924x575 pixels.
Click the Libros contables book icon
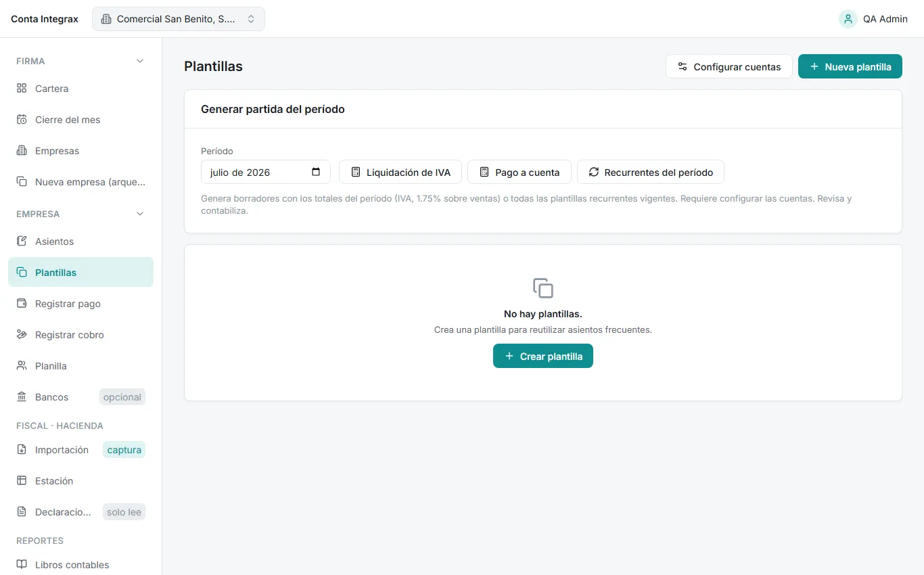pyautogui.click(x=22, y=565)
